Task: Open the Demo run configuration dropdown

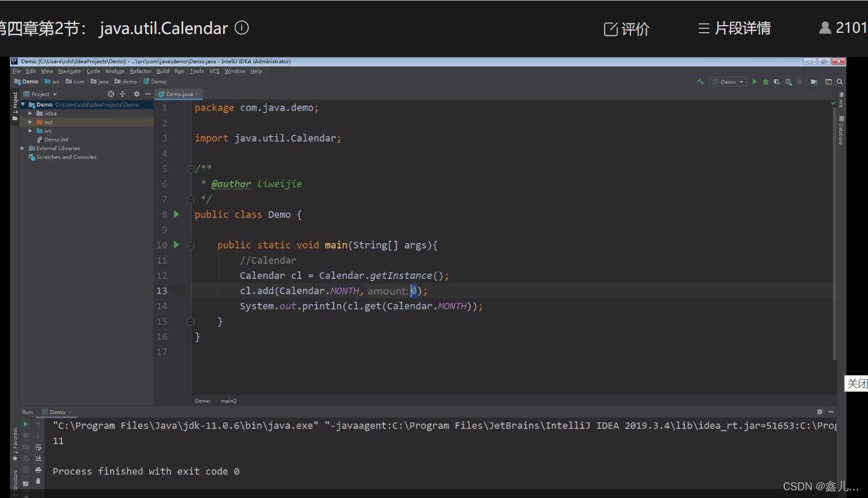Action: pos(728,81)
